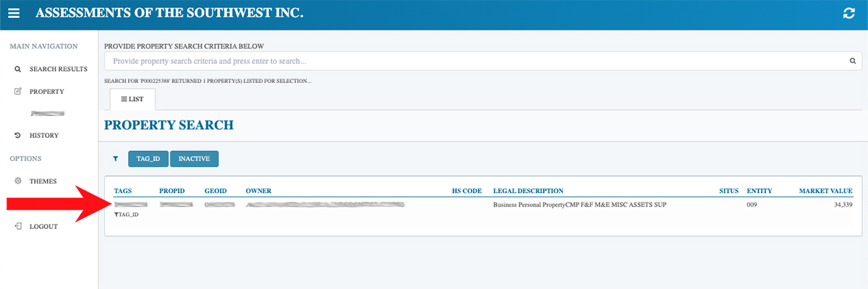Click the TAG_ID tag under the result row
868x289 pixels.
pyautogui.click(x=127, y=215)
